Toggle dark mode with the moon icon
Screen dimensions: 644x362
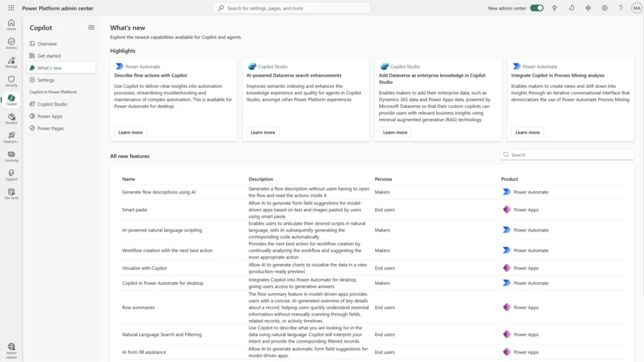click(x=571, y=8)
